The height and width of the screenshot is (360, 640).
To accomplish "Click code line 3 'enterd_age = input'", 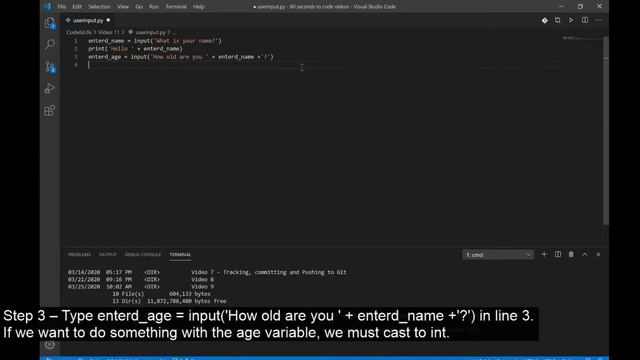I will pos(181,57).
